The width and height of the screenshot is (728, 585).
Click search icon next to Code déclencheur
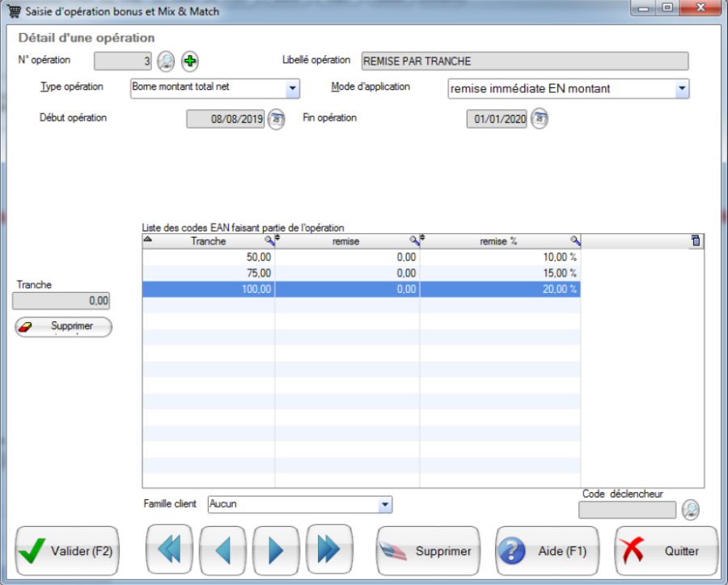point(690,510)
